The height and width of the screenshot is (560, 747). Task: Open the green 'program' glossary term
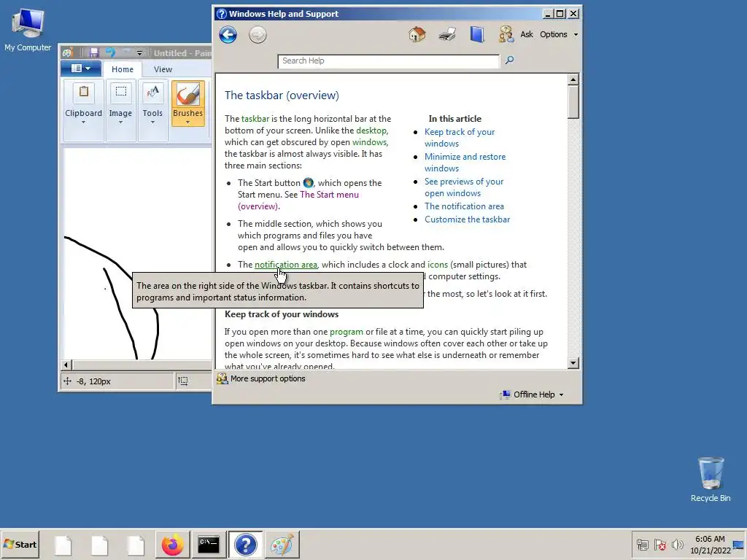coord(347,332)
